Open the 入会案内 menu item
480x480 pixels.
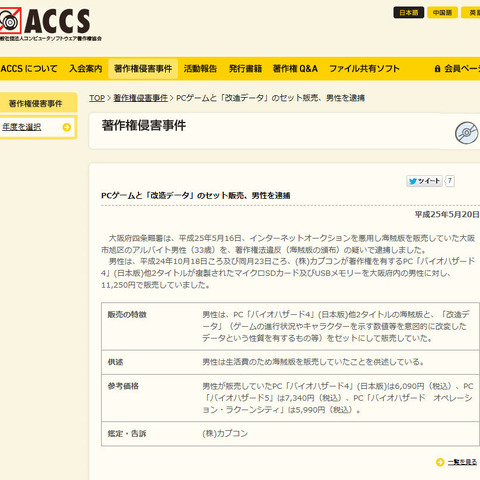coord(86,69)
